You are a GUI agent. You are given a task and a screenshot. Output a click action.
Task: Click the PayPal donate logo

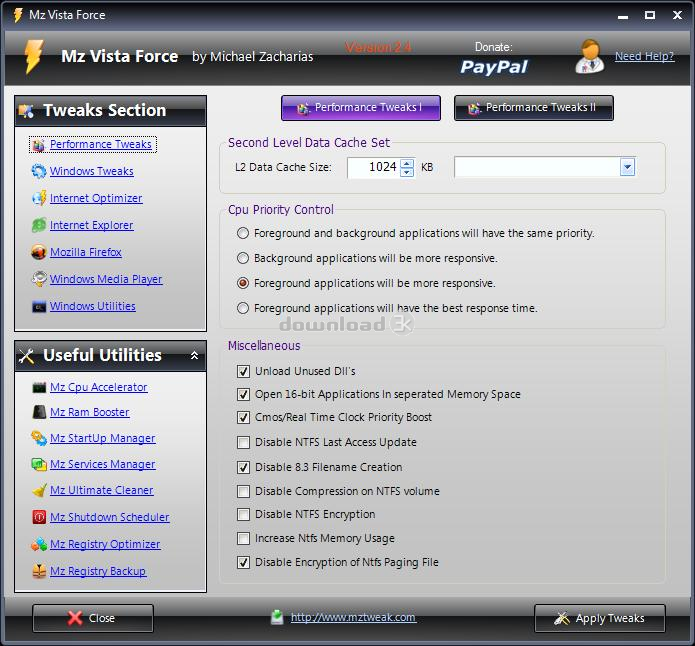click(x=494, y=67)
